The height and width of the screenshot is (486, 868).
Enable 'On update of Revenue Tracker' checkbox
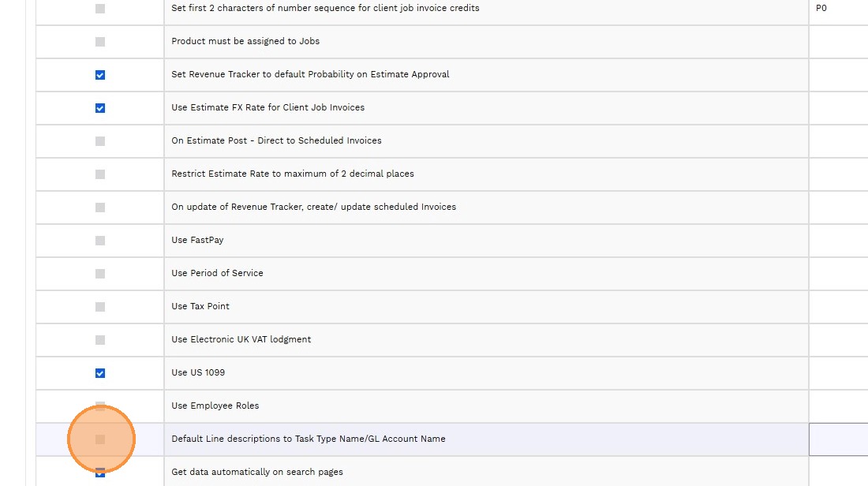[100, 207]
